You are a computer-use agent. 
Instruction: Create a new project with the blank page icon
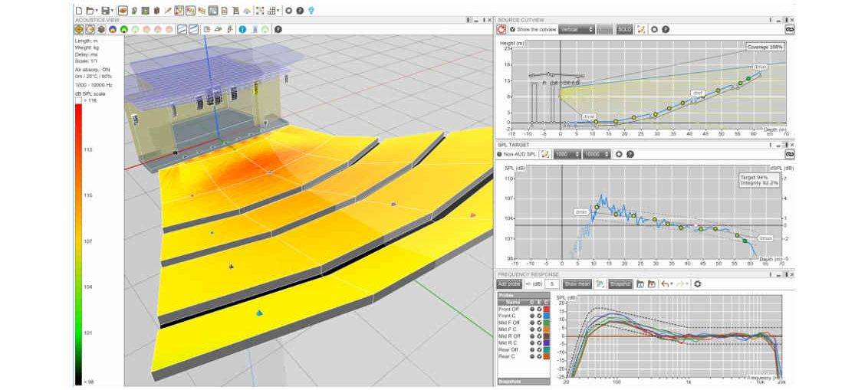79,11
